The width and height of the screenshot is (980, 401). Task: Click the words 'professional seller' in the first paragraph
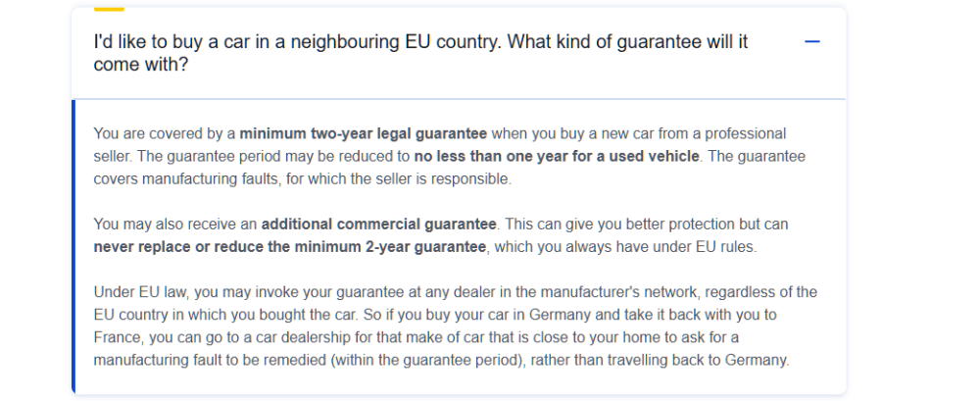click(x=745, y=133)
